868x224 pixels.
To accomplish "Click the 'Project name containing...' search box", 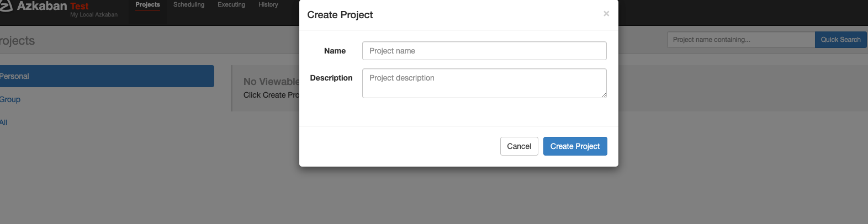I will (x=740, y=40).
